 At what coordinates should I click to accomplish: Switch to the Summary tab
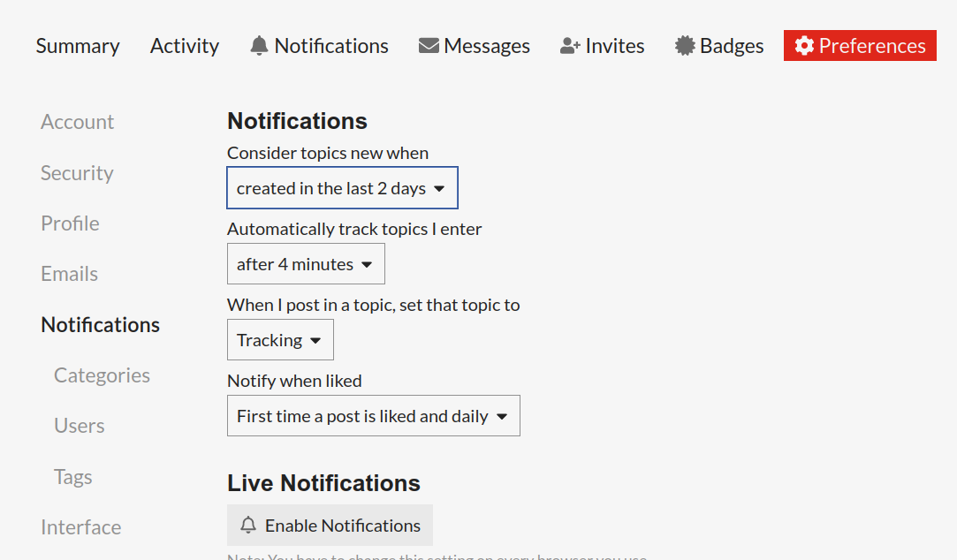click(78, 46)
